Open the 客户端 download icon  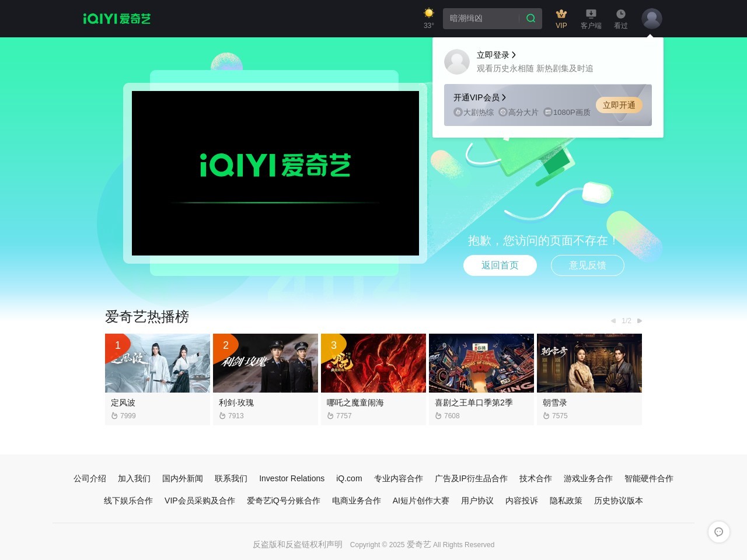591,14
